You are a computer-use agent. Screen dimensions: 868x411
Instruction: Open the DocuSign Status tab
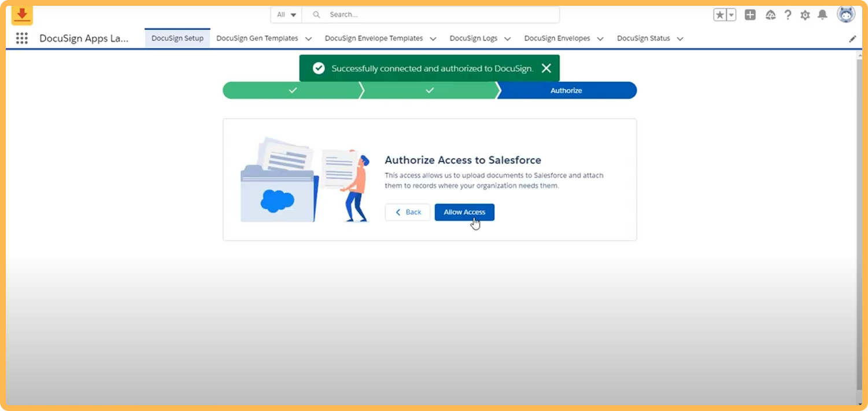(x=643, y=38)
